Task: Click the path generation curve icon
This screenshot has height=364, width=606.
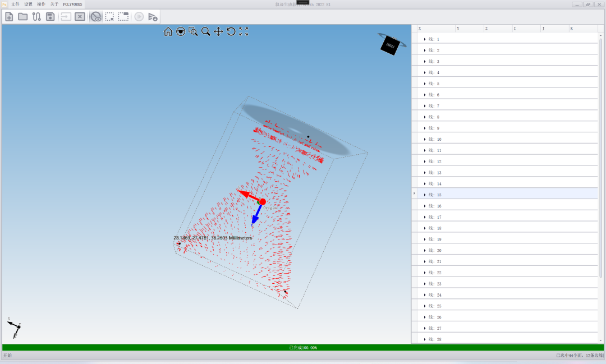Action: click(x=36, y=17)
